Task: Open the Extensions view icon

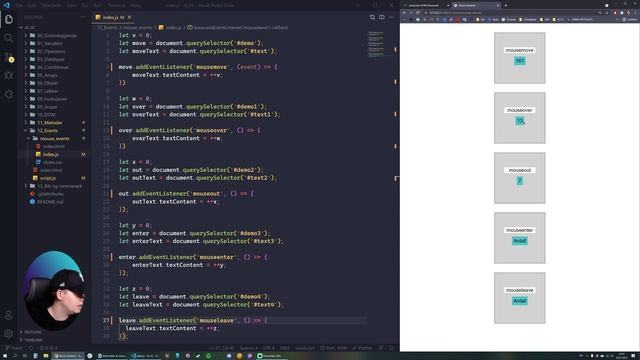Action: 9,94
